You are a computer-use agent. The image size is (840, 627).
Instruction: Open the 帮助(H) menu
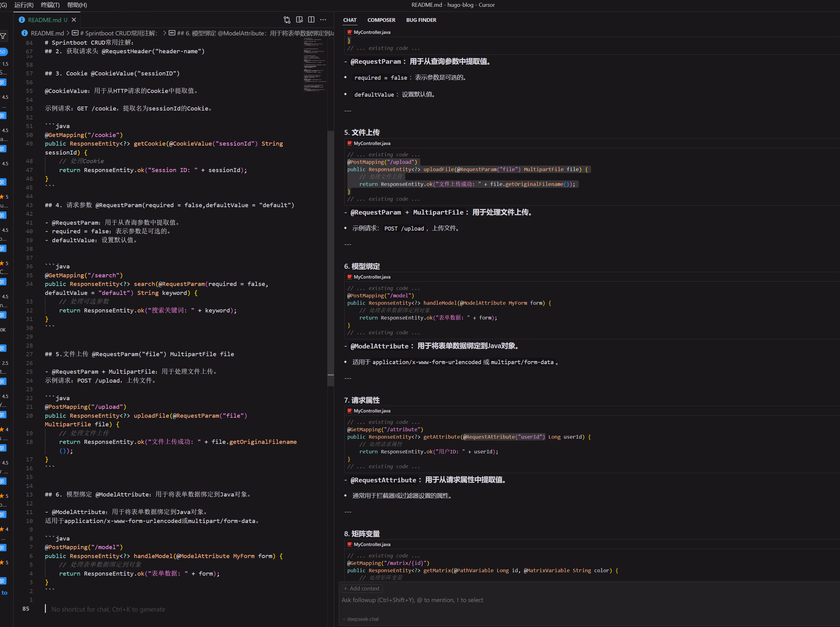[77, 5]
